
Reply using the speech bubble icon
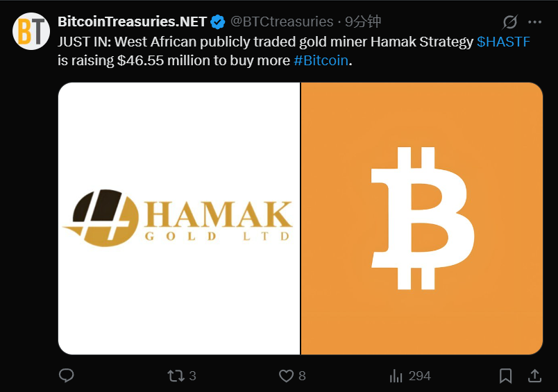tap(67, 375)
